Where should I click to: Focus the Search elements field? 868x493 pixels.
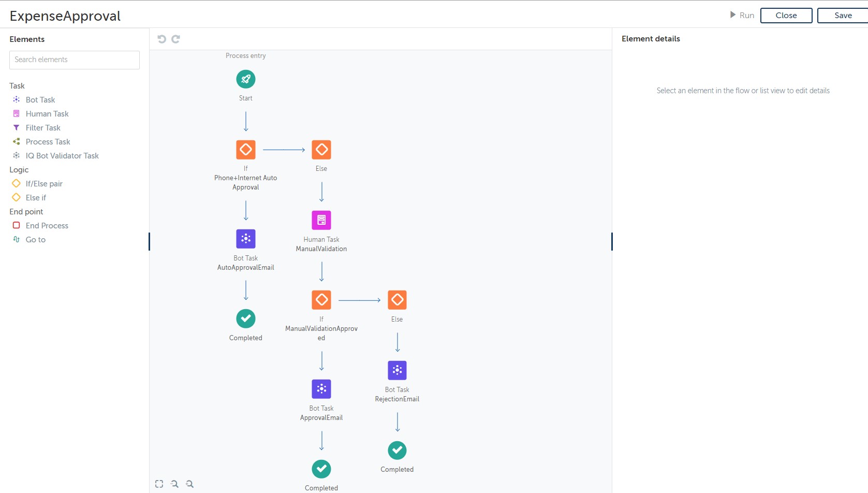click(75, 60)
